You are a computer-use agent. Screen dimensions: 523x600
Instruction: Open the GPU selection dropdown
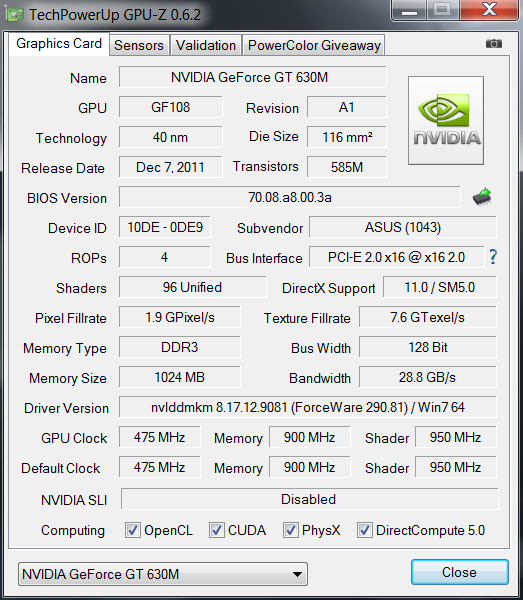(163, 574)
